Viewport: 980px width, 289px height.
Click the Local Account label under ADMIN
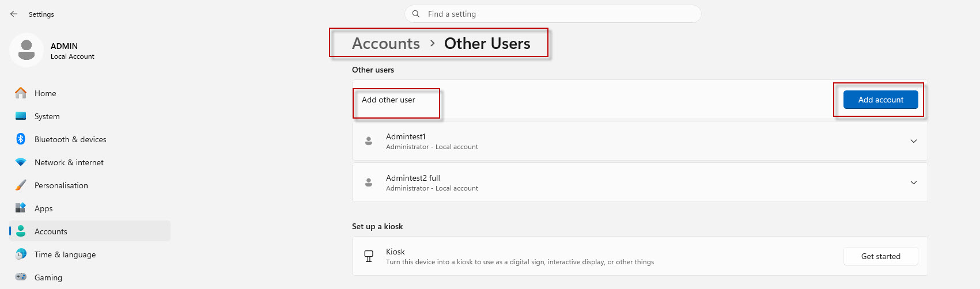(73, 56)
